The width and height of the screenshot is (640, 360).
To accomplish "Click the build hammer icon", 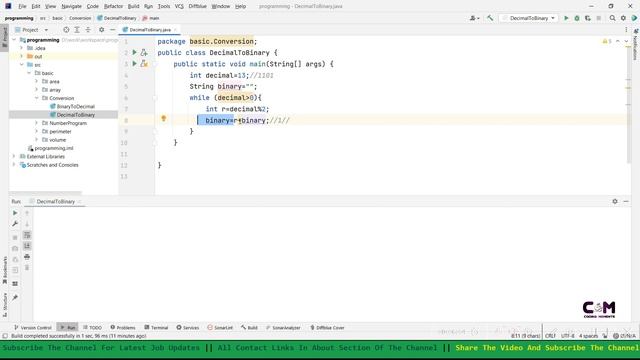I will [x=490, y=18].
